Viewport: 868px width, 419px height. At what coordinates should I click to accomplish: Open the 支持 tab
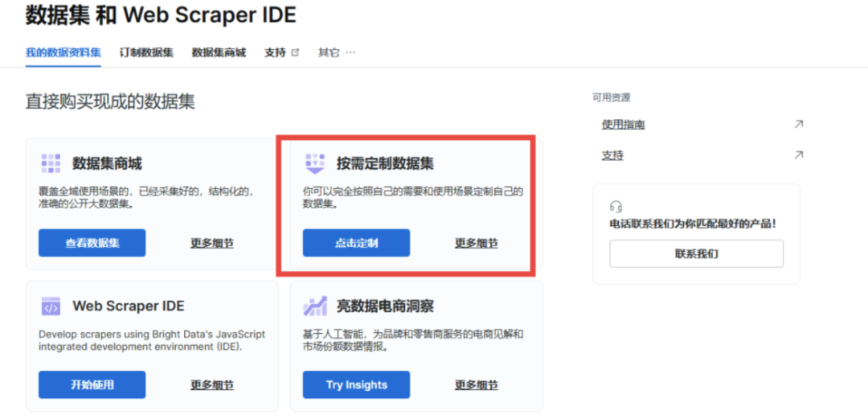(275, 52)
